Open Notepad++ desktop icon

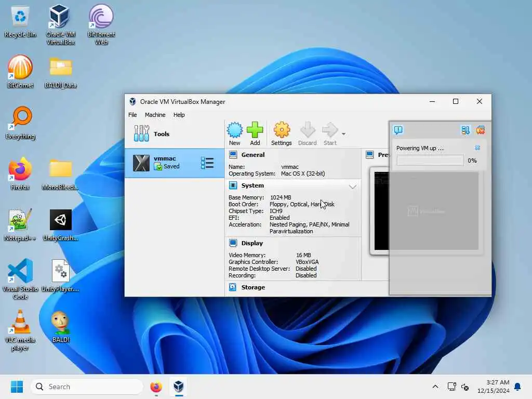[x=20, y=224]
